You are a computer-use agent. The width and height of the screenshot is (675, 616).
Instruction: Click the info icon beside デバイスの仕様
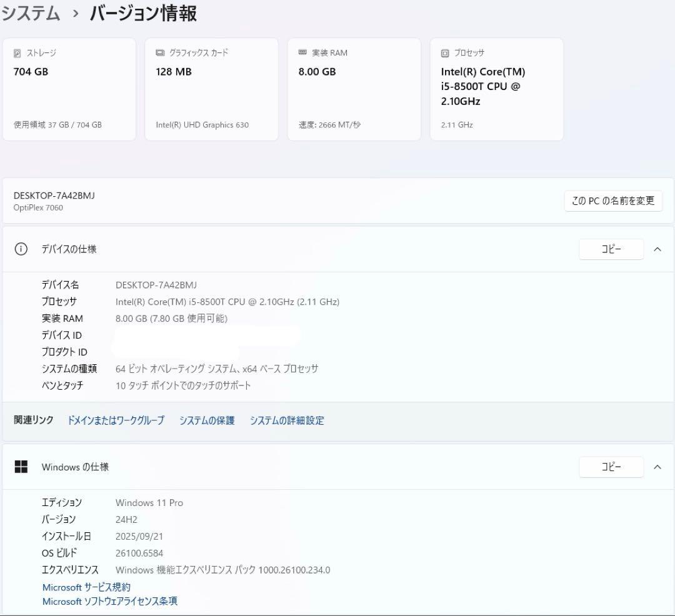pyautogui.click(x=21, y=249)
